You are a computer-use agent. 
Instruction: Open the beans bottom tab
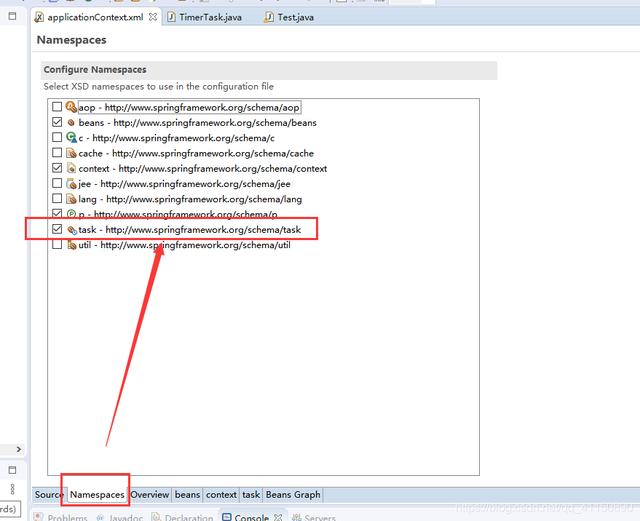pos(187,494)
